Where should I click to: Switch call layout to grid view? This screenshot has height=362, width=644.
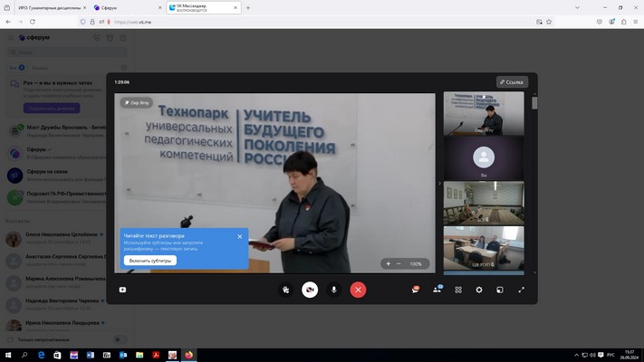point(458,290)
